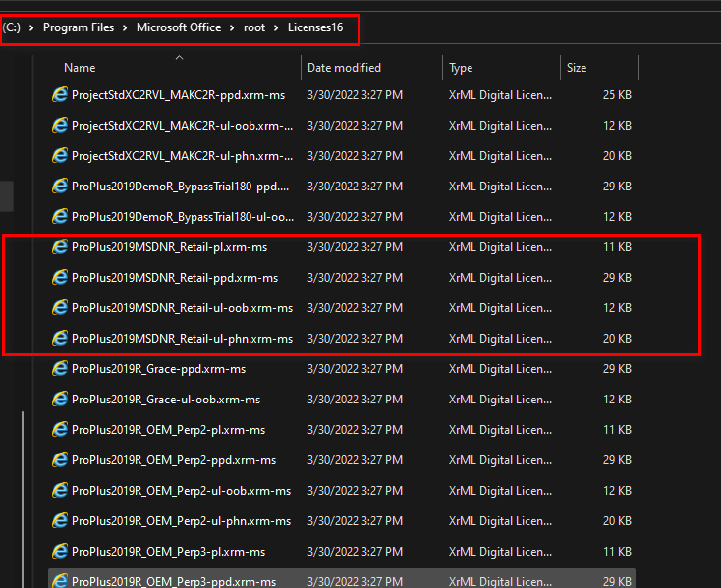Select ProPlus2019MSDNR_Retail-ul-phn.xrm-ms file name
The height and width of the screenshot is (588, 721).
point(182,339)
